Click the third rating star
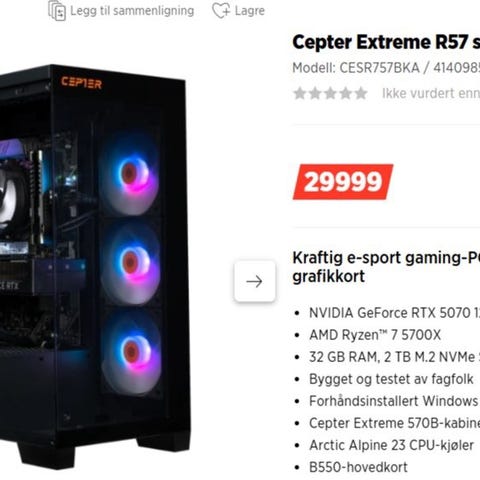Image resolution: width=480 pixels, height=480 pixels. 330,93
